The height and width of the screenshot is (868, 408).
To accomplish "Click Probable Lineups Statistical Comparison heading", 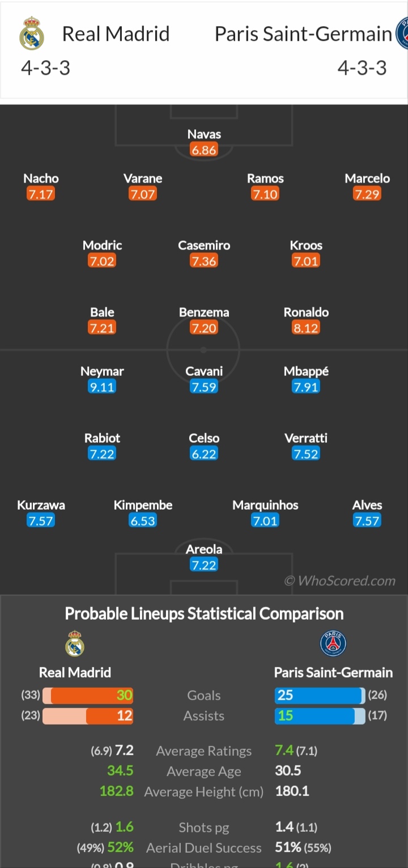I will (204, 613).
